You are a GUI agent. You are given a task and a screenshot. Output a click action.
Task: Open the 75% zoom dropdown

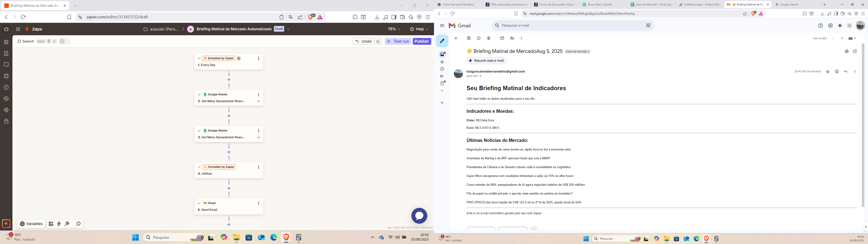click(x=394, y=29)
